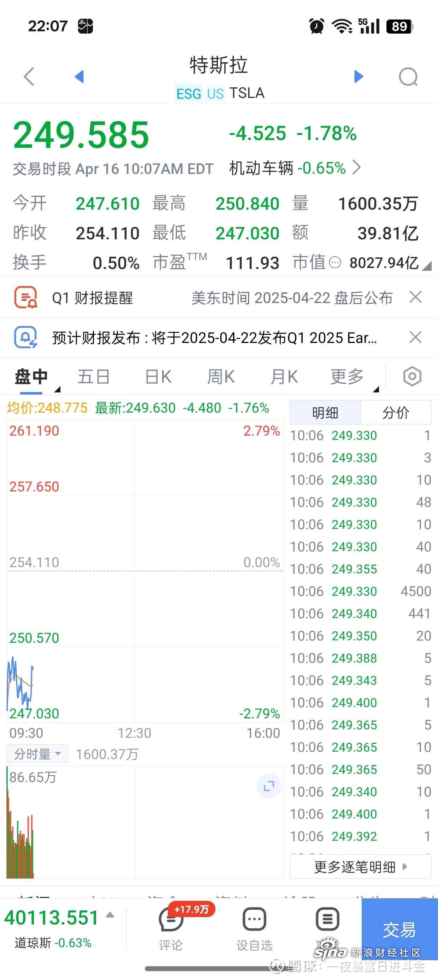This screenshot has height=980, width=438.
Task: Select the 明细 tab
Action: (325, 412)
